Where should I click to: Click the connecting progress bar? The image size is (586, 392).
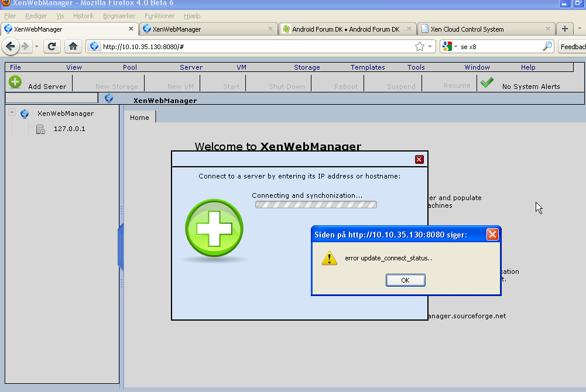coord(316,205)
